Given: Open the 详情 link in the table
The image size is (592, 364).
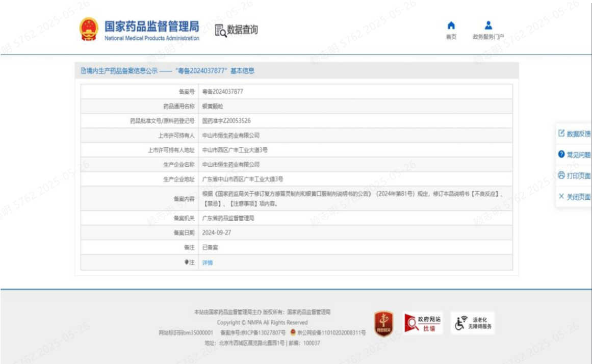Looking at the screenshot, I should point(208,263).
